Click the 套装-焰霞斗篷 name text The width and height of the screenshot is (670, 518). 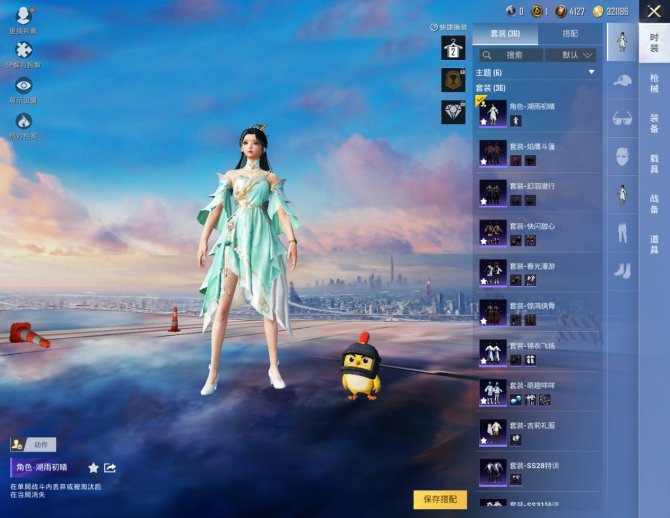[532, 147]
